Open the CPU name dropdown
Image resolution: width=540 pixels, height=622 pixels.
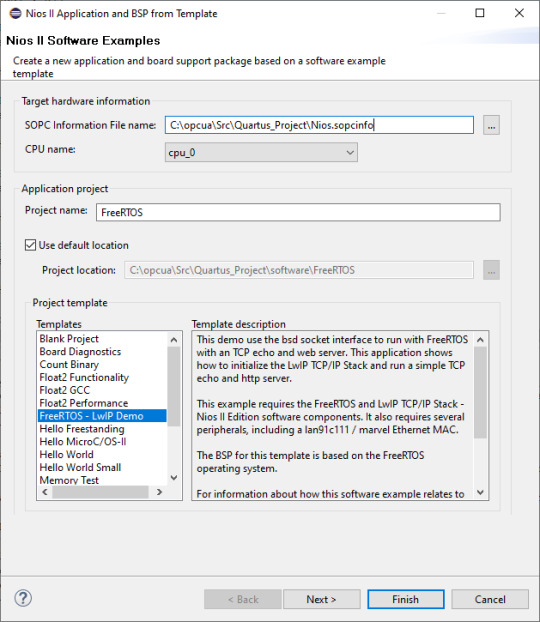261,152
